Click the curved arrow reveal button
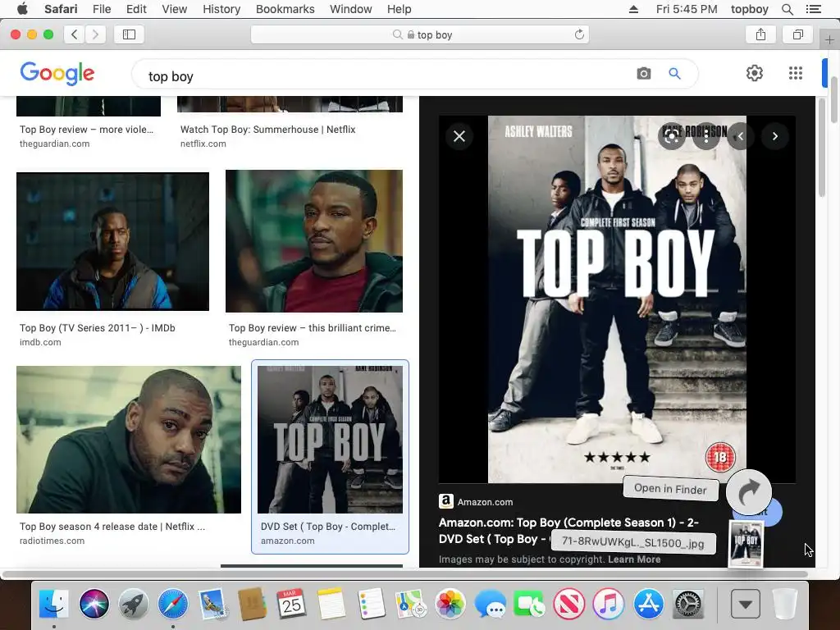This screenshot has width=840, height=630. [x=748, y=492]
